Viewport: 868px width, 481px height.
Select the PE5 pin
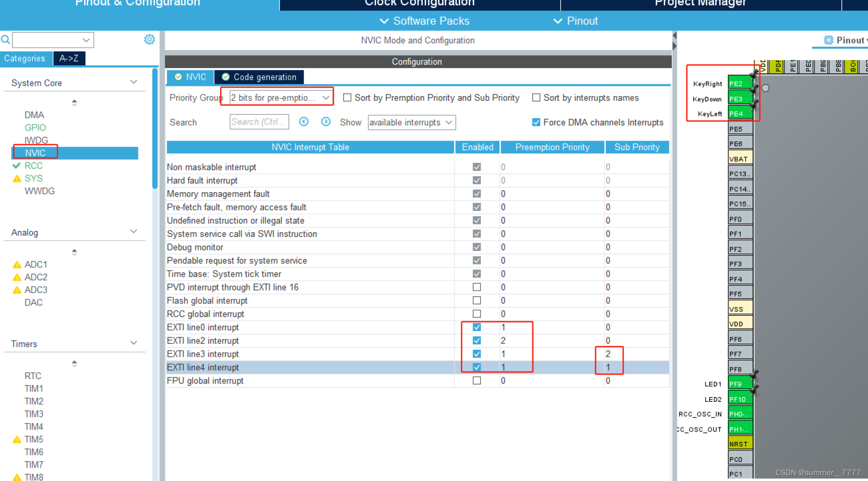pos(740,129)
